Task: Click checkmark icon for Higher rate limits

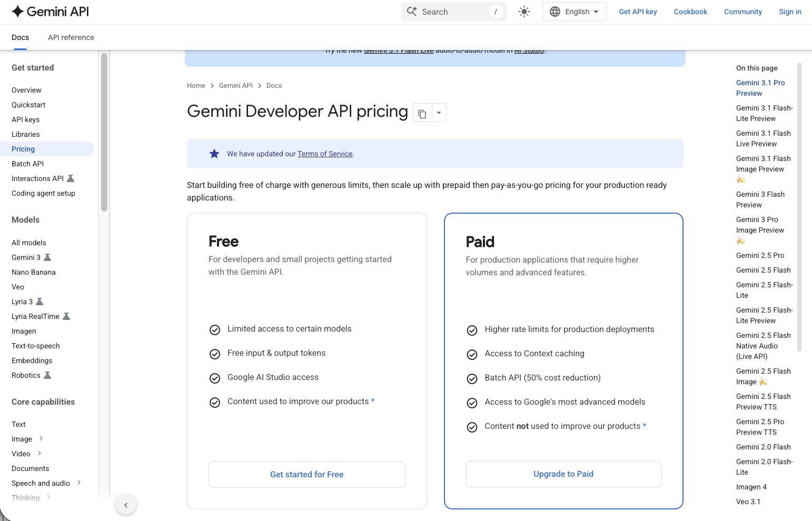Action: click(472, 330)
